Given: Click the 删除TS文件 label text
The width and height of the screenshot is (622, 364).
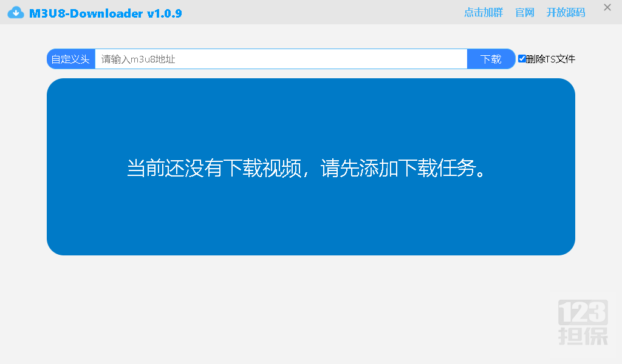Looking at the screenshot, I should tap(550, 59).
